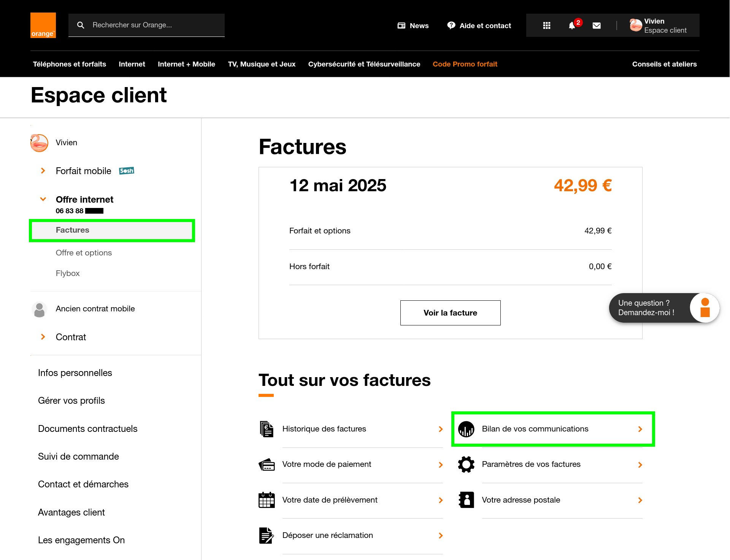
Task: Open Conseils et ateliers menu
Action: (x=665, y=64)
